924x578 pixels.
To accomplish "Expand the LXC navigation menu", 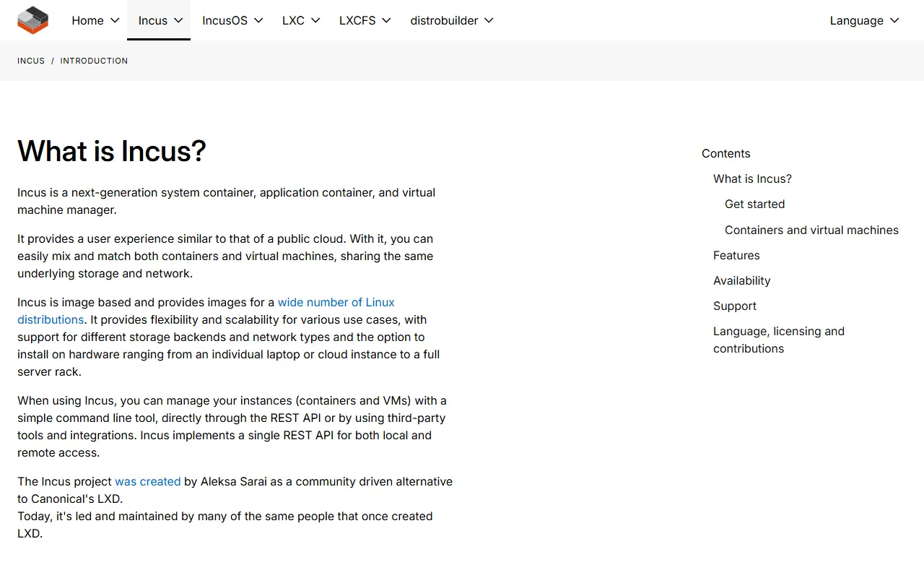I will [301, 20].
